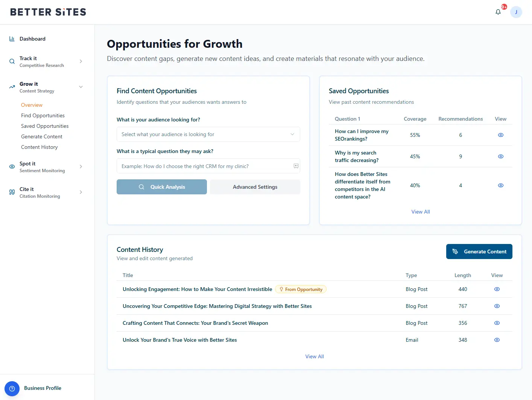Viewport: 532px width, 400px height.
Task: Open the audience looking for dropdown
Action: click(208, 134)
